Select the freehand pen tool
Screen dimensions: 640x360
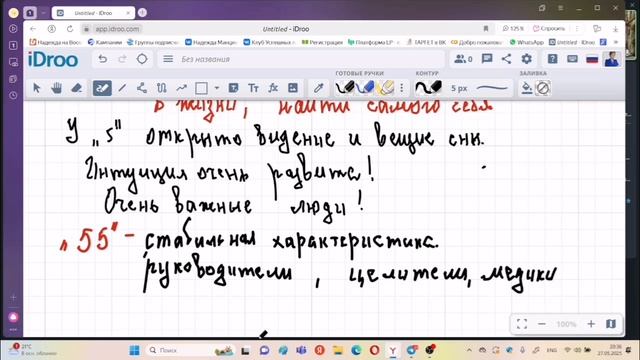click(x=102, y=88)
